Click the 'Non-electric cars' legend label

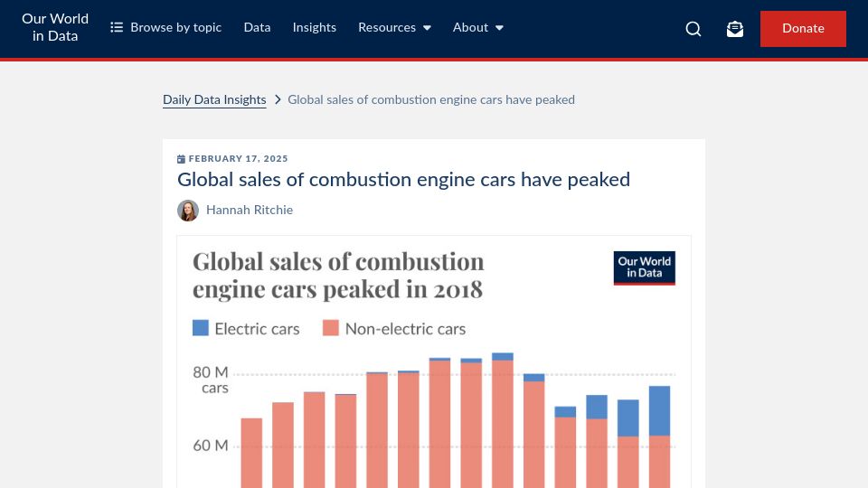405,329
